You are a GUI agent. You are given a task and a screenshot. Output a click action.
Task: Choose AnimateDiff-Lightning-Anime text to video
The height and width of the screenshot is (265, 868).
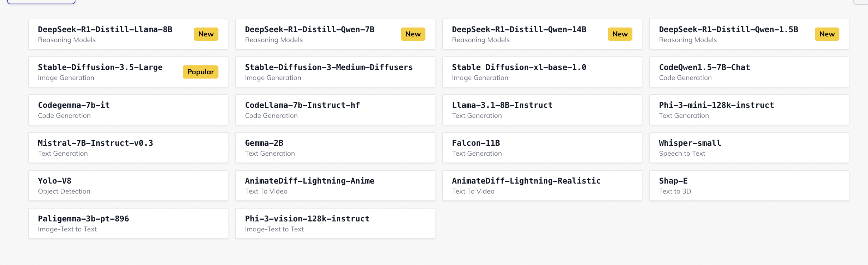coord(335,186)
